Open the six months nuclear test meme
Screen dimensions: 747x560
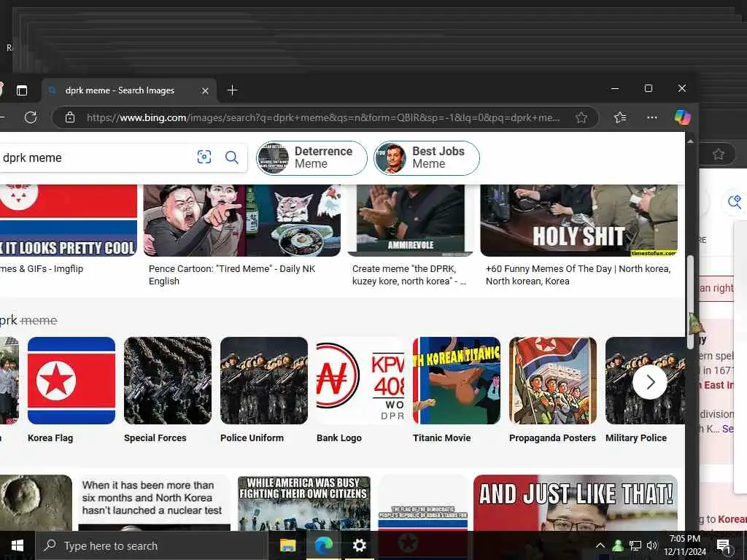pos(155,503)
